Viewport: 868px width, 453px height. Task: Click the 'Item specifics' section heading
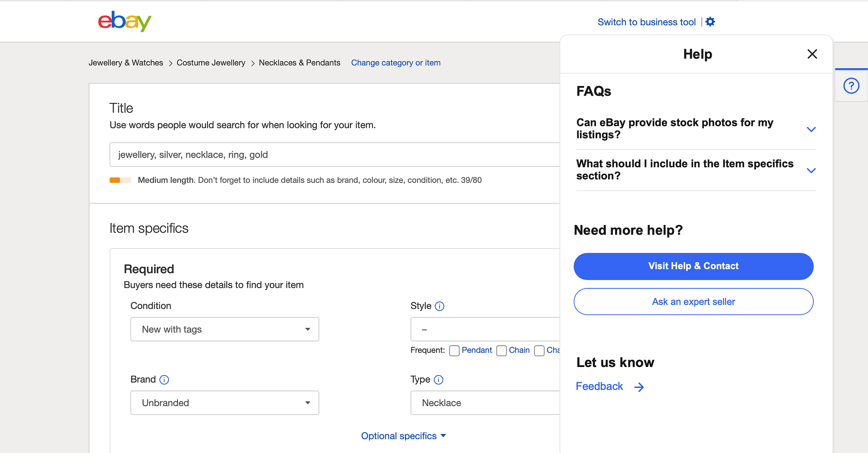[149, 228]
